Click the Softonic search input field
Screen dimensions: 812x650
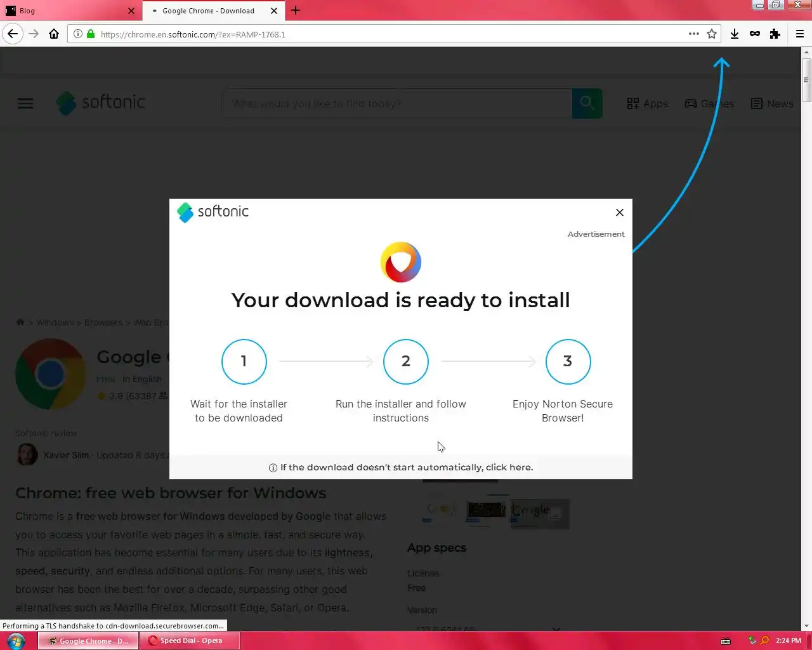pyautogui.click(x=397, y=103)
